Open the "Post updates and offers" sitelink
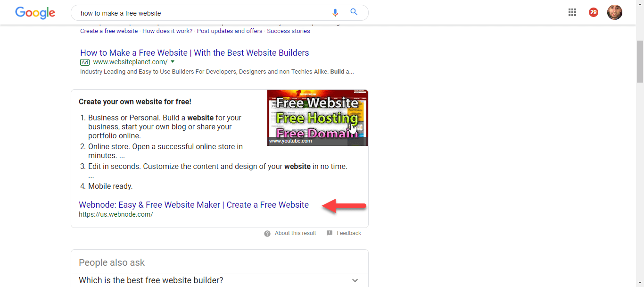The height and width of the screenshot is (287, 644). (230, 31)
